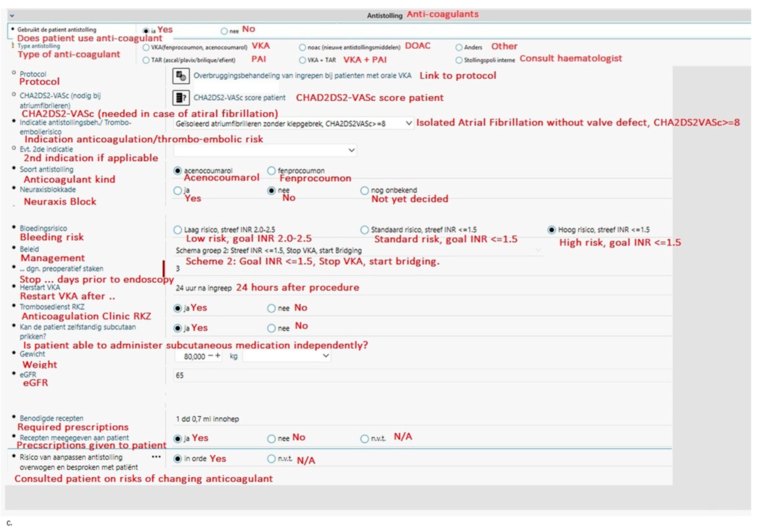Select n.v.t. for Recepten meegegeven aan patient
Screen dimensions: 759x532
click(364, 439)
